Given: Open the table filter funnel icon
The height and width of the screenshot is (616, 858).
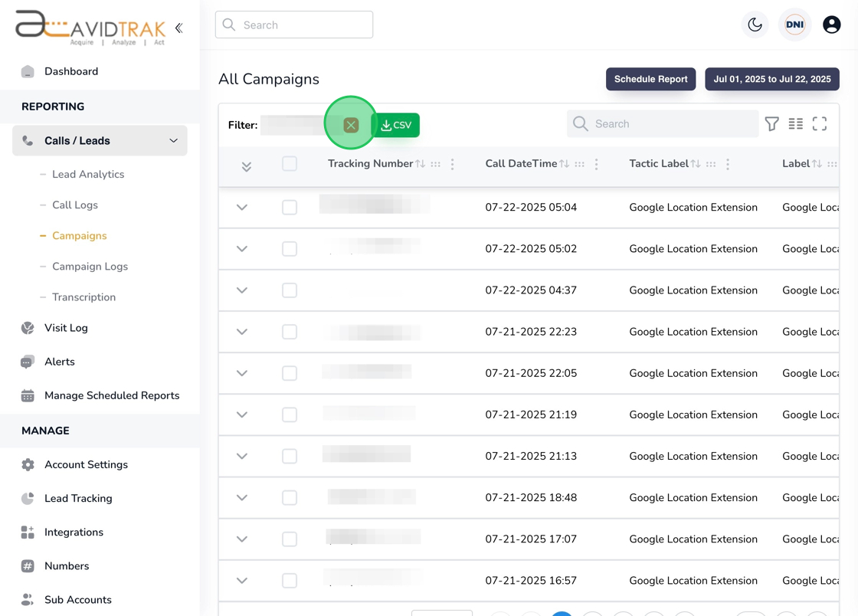Looking at the screenshot, I should 771,124.
